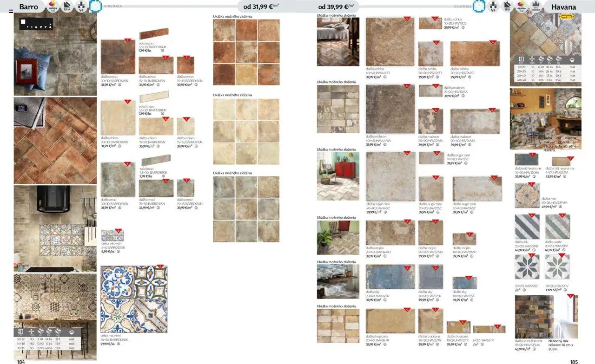The width and height of the screenshot is (595, 364).
Task: Click the Fineza brand logo
Action: coord(36,24)
